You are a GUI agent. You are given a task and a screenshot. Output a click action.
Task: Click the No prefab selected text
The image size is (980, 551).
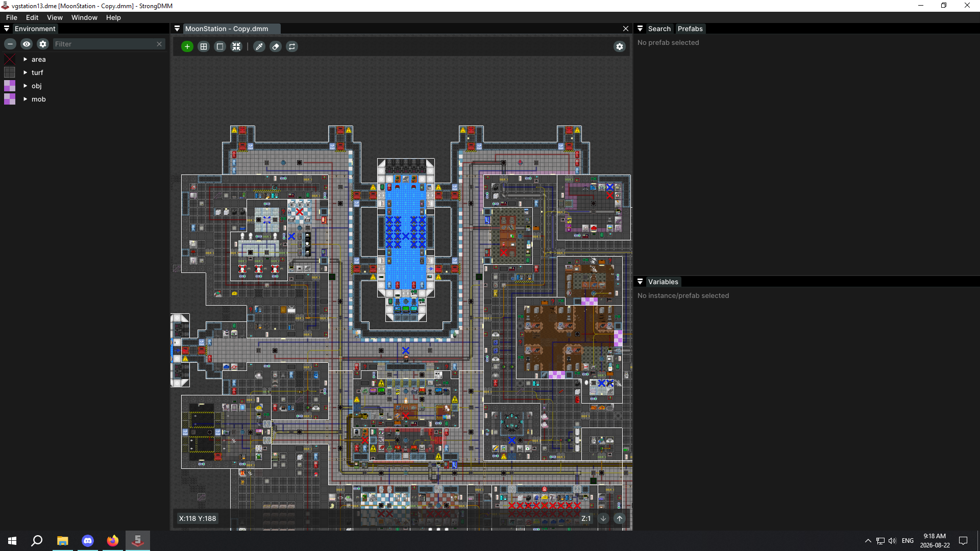click(x=668, y=42)
